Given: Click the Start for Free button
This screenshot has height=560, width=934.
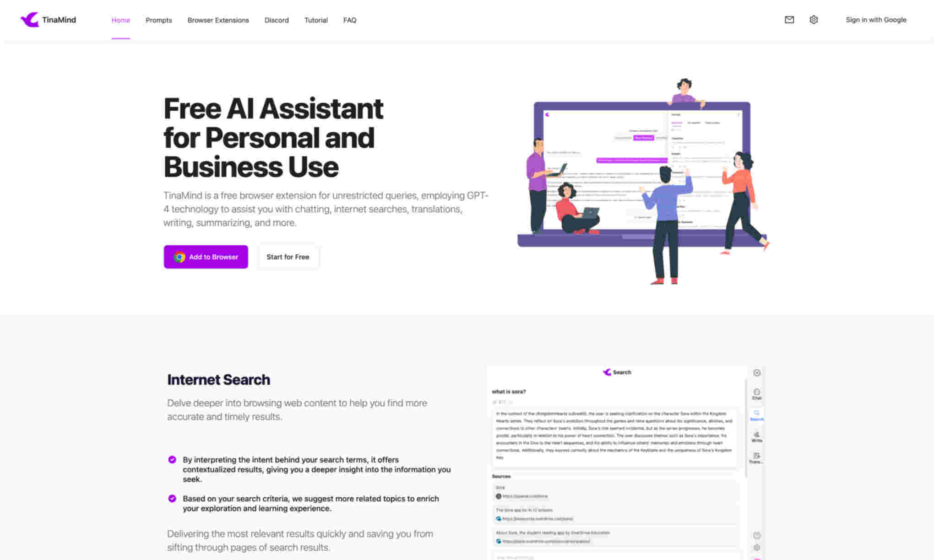Looking at the screenshot, I should point(287,257).
